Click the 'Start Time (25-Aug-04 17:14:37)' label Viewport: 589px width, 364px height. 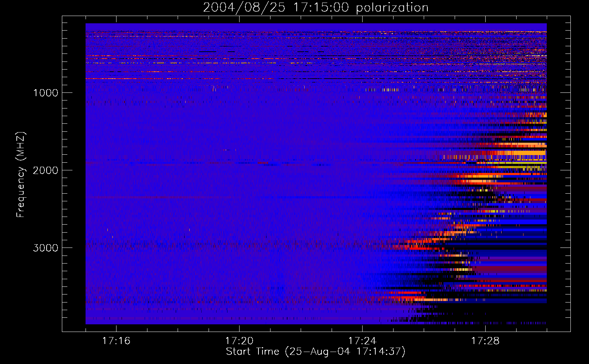pyautogui.click(x=316, y=352)
